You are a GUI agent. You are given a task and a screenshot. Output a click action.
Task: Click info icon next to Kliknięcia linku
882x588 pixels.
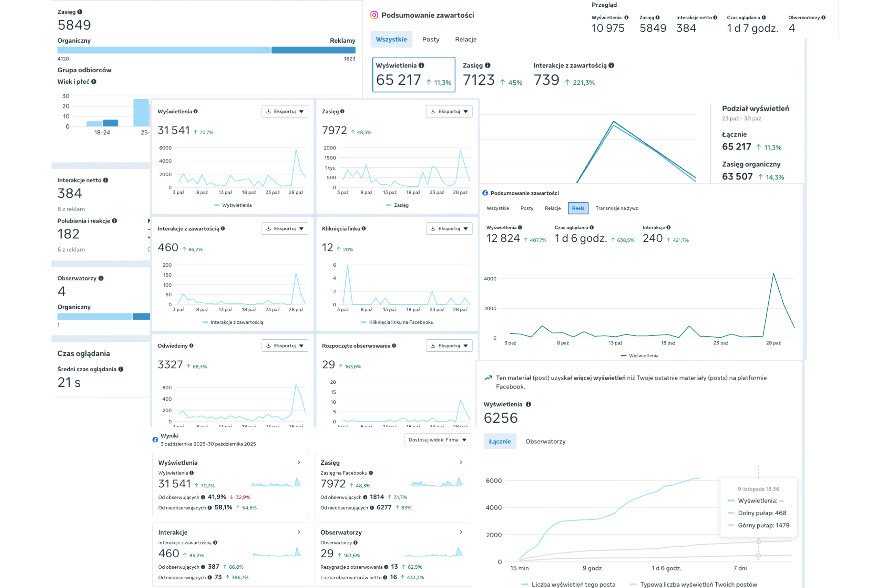[364, 229]
